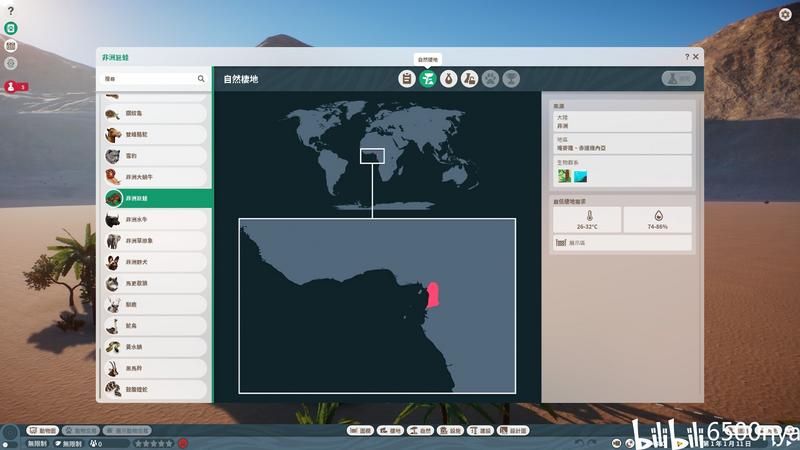This screenshot has height=450, width=800.
Task: Select the timber wolf entry
Action: pyautogui.click(x=155, y=283)
